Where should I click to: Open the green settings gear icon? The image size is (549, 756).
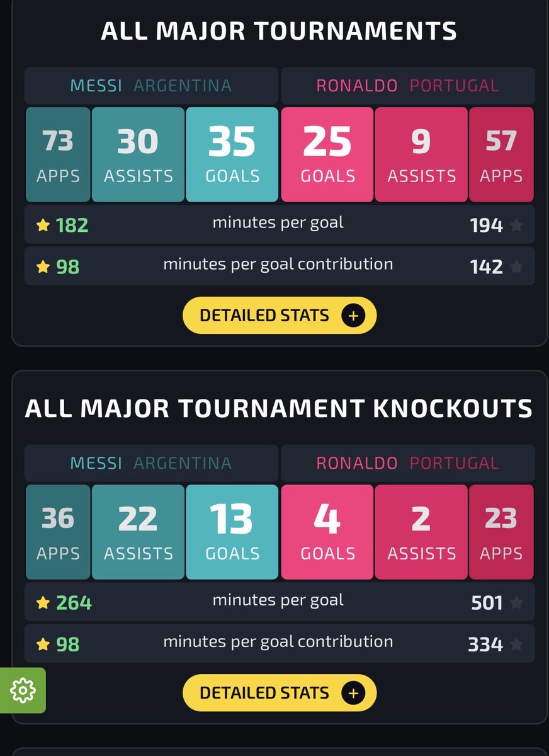[x=23, y=690]
